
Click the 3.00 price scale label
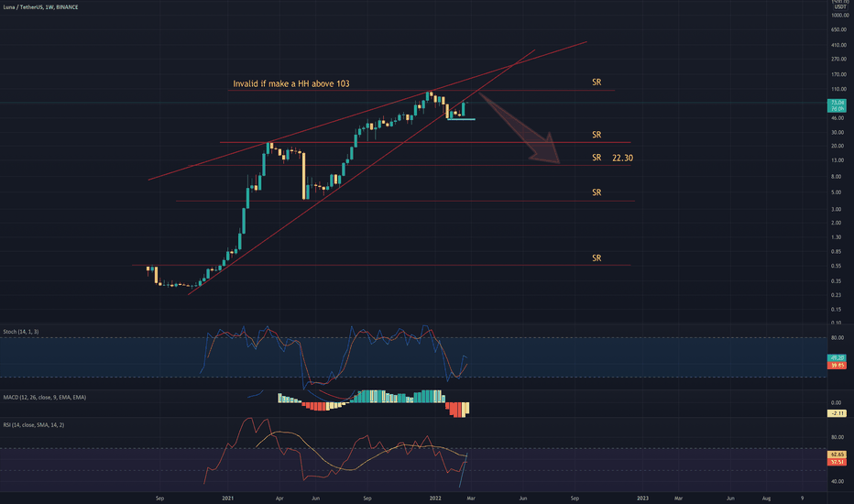[838, 209]
